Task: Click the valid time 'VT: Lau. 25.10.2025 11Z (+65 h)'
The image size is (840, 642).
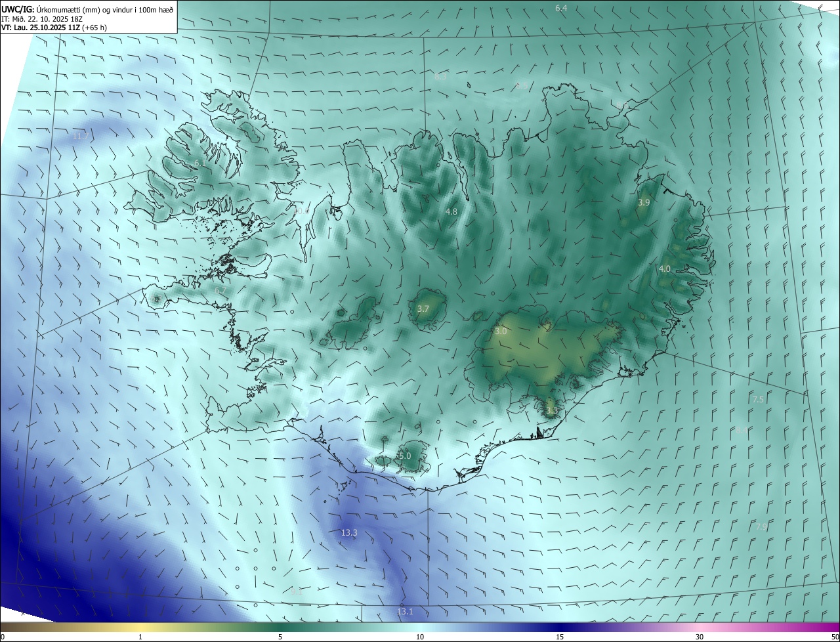Action: pyautogui.click(x=54, y=28)
